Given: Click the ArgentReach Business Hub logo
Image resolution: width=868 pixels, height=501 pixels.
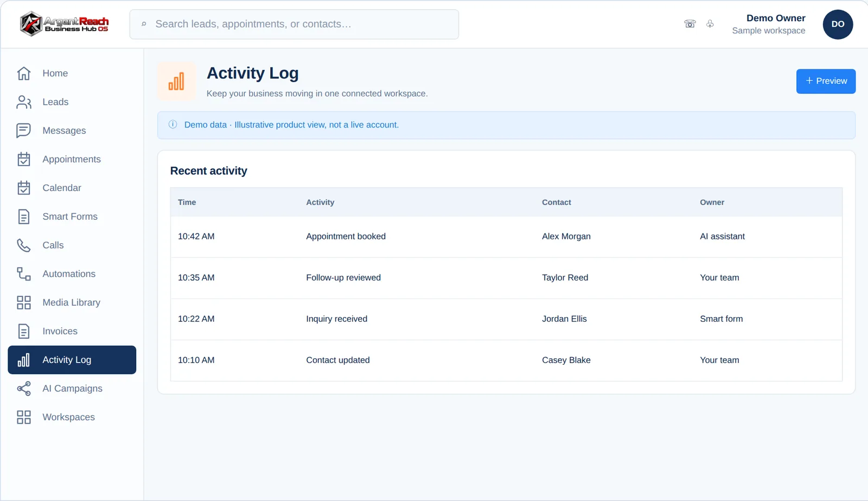Looking at the screenshot, I should (64, 24).
